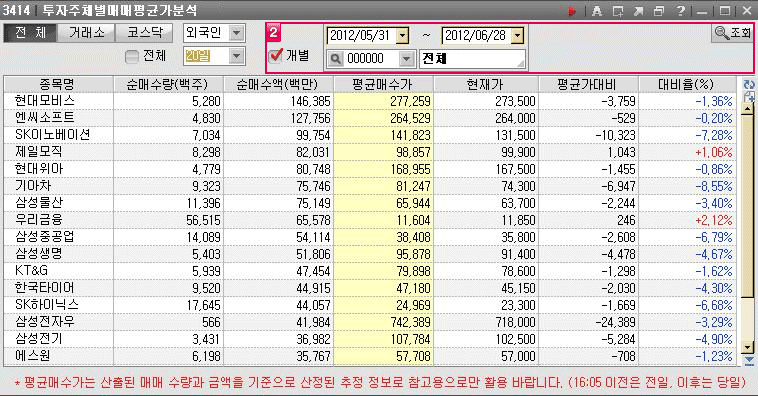Toggle the 개별 checkbox

click(276, 56)
